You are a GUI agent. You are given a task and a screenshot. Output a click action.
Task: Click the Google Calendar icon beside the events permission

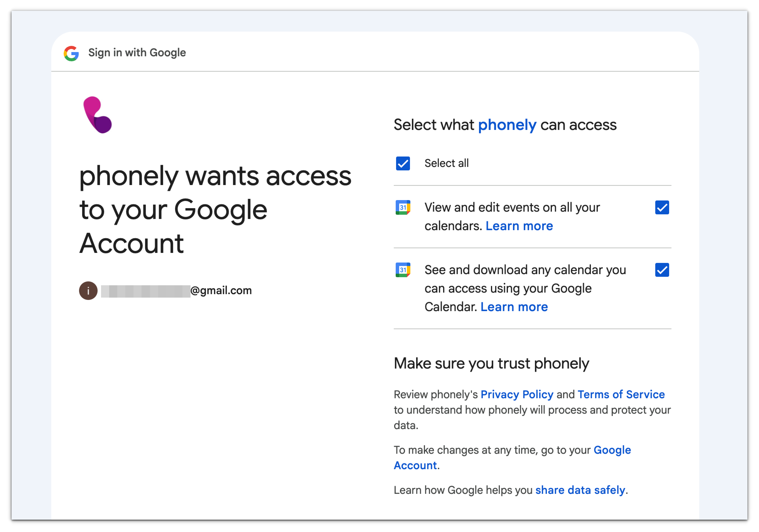pos(403,207)
